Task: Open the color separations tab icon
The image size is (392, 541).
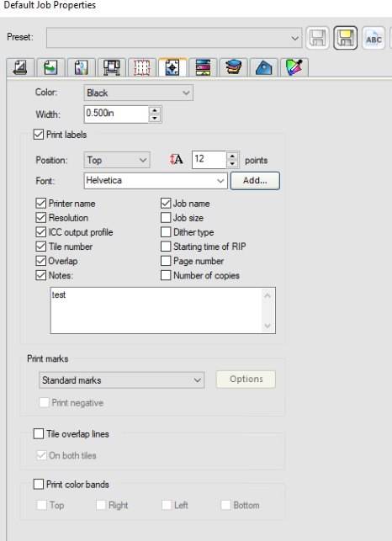Action: 203,67
